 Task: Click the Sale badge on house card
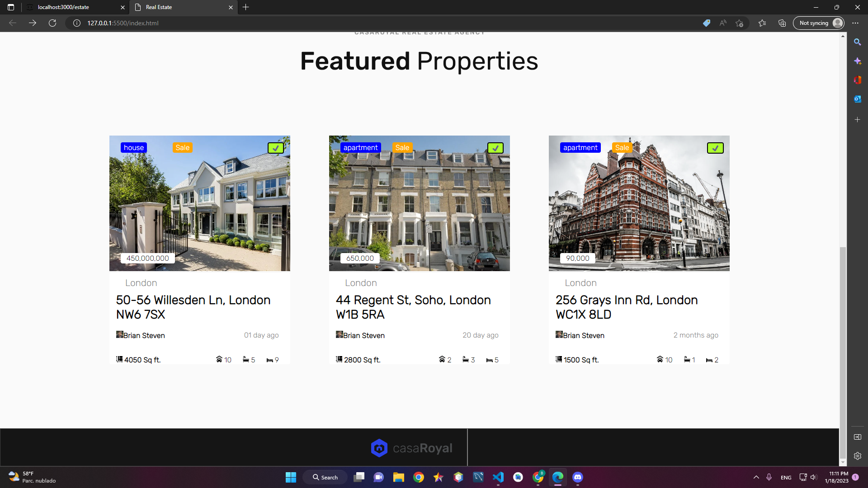click(x=182, y=148)
